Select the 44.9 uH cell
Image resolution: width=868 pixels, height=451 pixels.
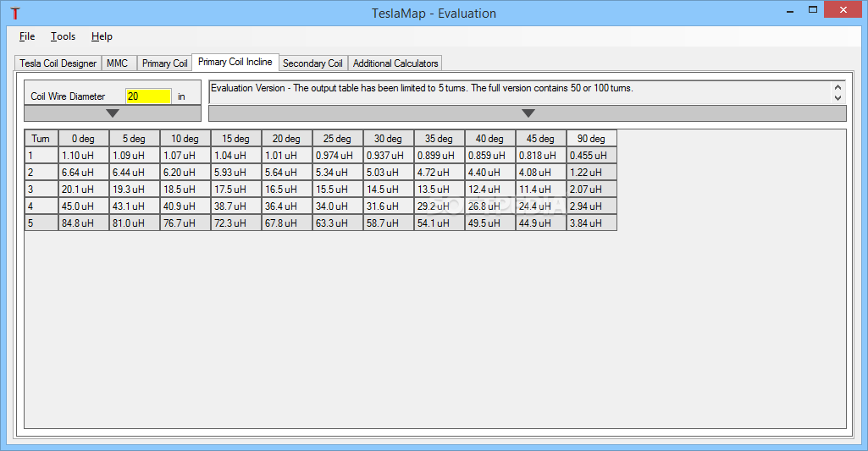click(x=541, y=223)
